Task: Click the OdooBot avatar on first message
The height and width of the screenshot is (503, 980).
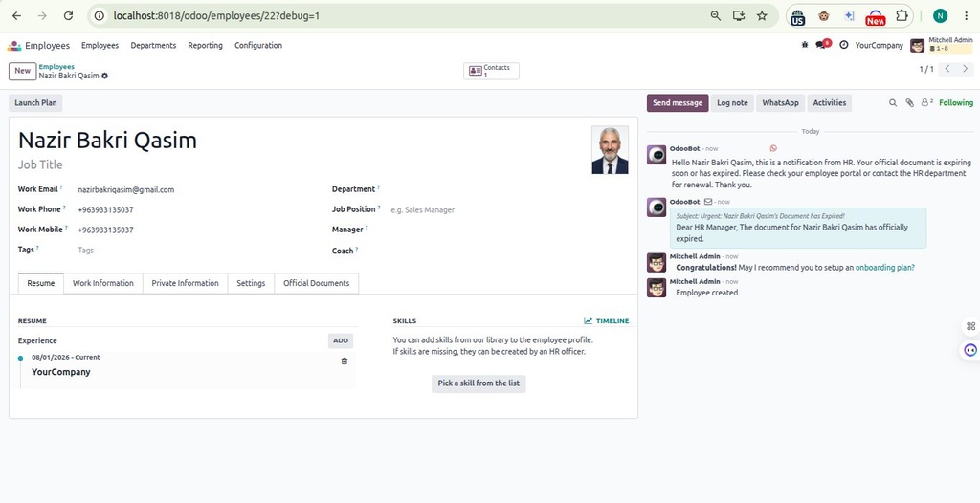Action: click(x=657, y=154)
